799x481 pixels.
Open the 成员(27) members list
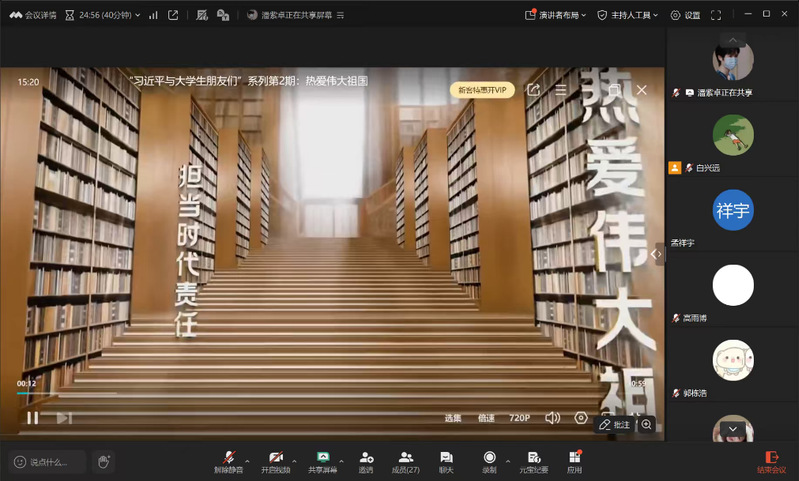406,457
